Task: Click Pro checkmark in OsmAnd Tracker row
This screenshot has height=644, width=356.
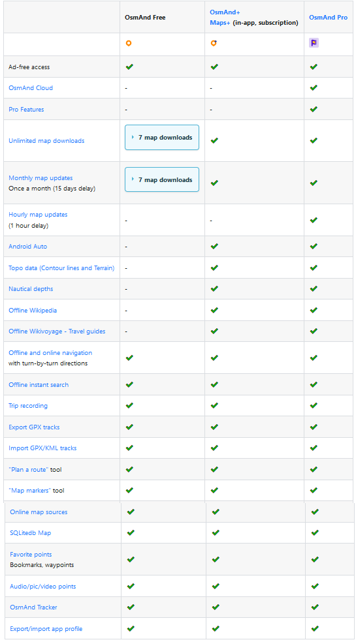Action: (315, 607)
